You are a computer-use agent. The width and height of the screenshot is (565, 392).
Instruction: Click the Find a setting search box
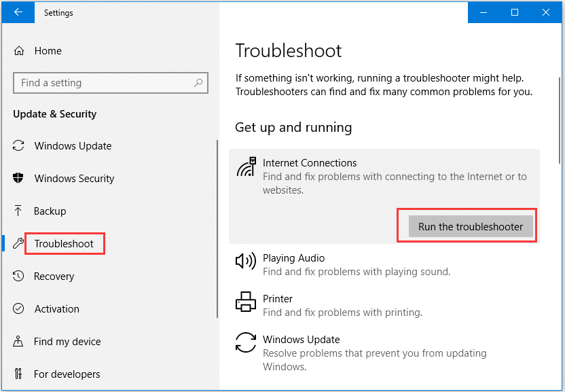tap(102, 83)
